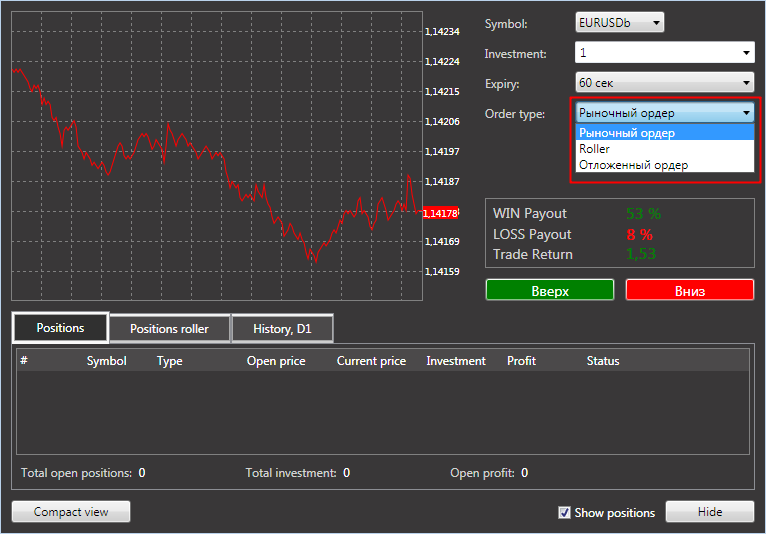Open the Expiry 60 сек dropdown
This screenshot has height=534, width=766.
665,83
